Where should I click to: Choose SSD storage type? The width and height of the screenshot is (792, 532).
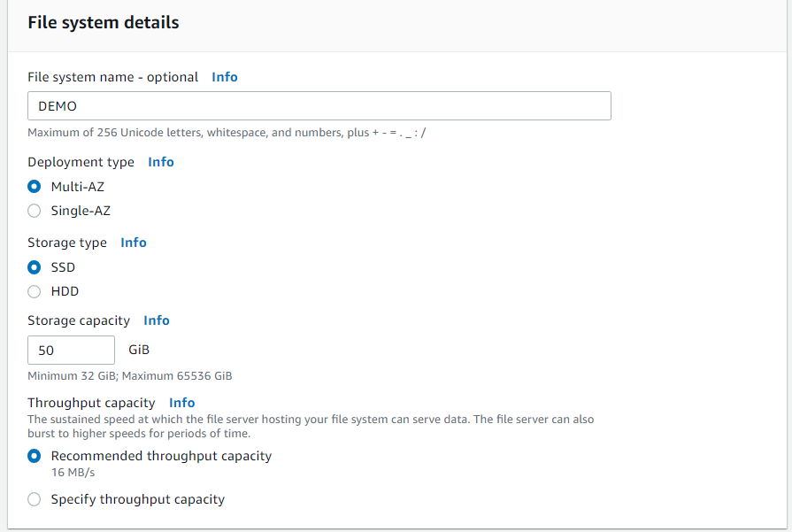[35, 267]
